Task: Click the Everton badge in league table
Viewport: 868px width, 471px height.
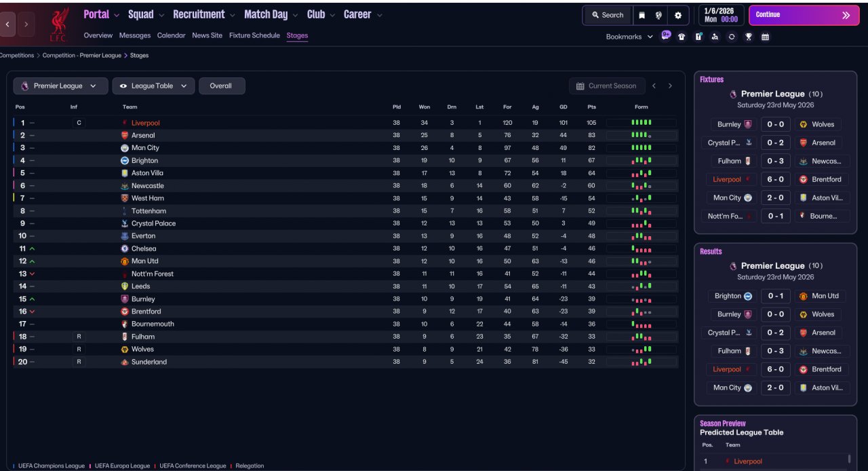Action: (x=124, y=236)
